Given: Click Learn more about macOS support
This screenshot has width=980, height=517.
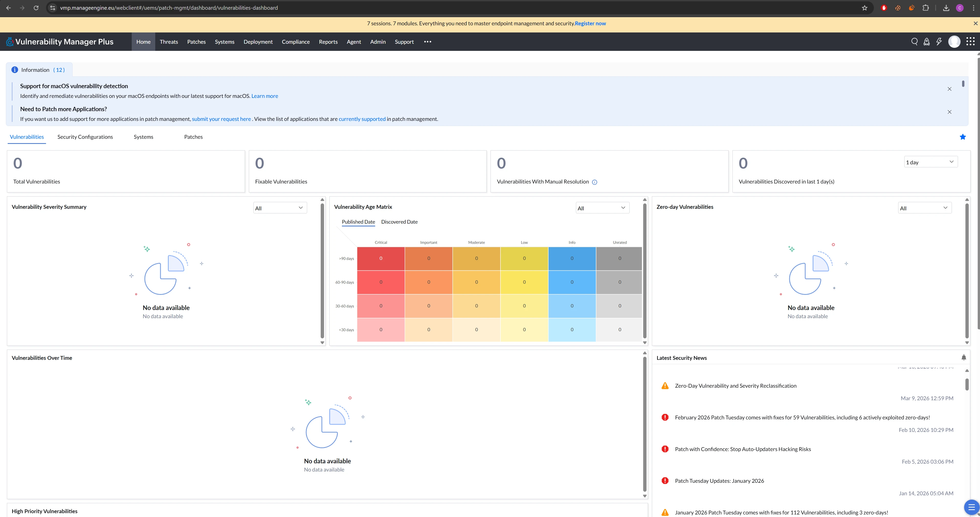Looking at the screenshot, I should click(264, 96).
